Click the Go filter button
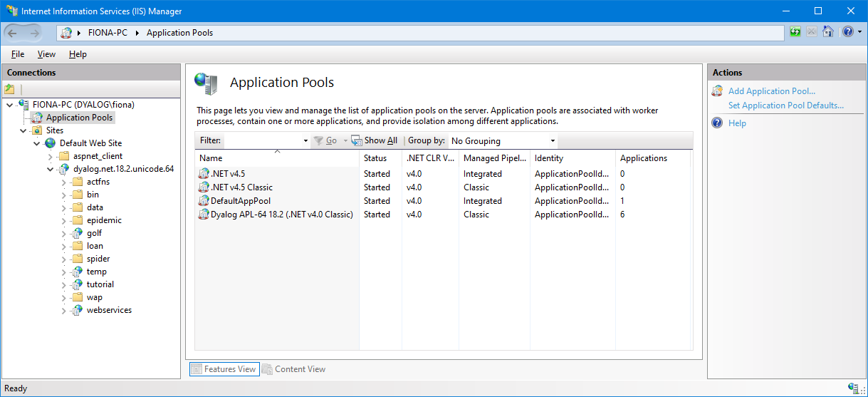Viewport: 868px width, 397px height. pos(325,141)
